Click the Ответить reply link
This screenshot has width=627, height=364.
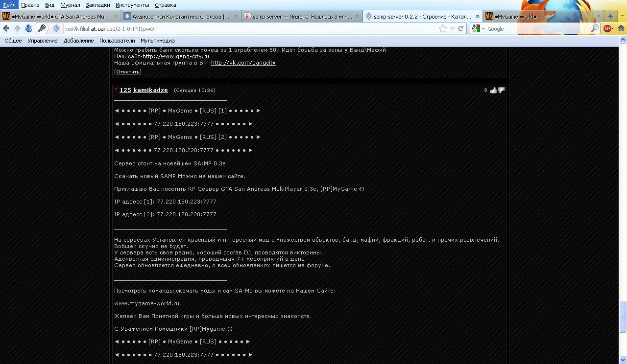[x=128, y=71]
